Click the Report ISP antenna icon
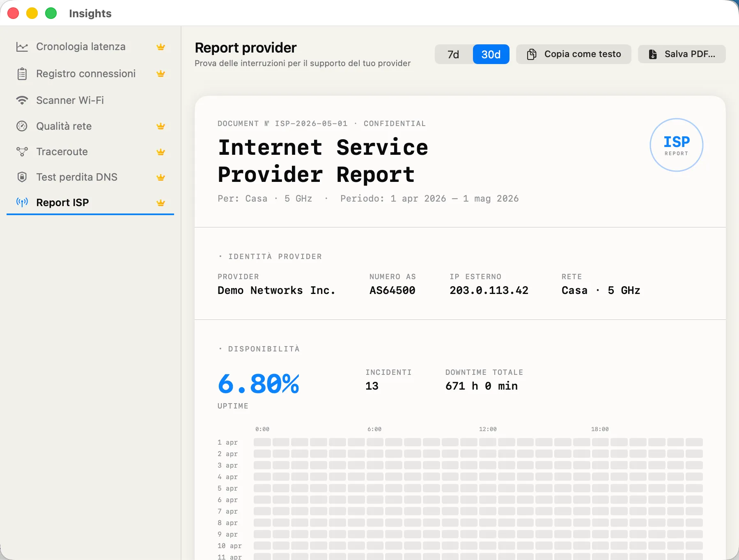The image size is (739, 560). pos(22,202)
